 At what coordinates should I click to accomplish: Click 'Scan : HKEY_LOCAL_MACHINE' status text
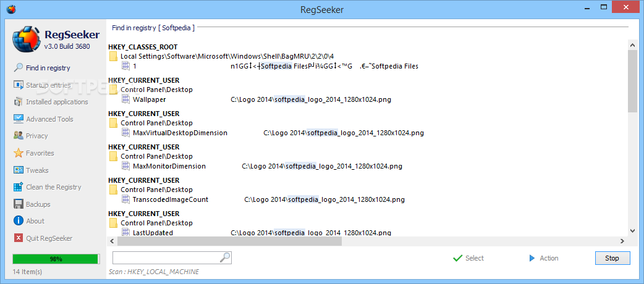point(154,272)
